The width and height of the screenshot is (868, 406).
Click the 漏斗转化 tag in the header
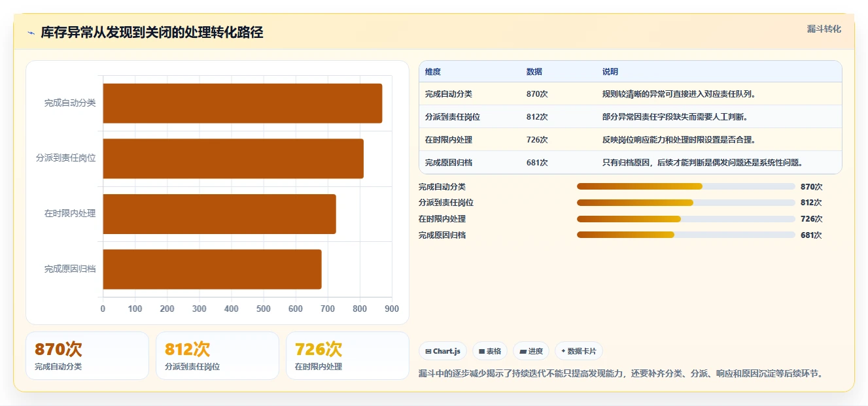[824, 29]
